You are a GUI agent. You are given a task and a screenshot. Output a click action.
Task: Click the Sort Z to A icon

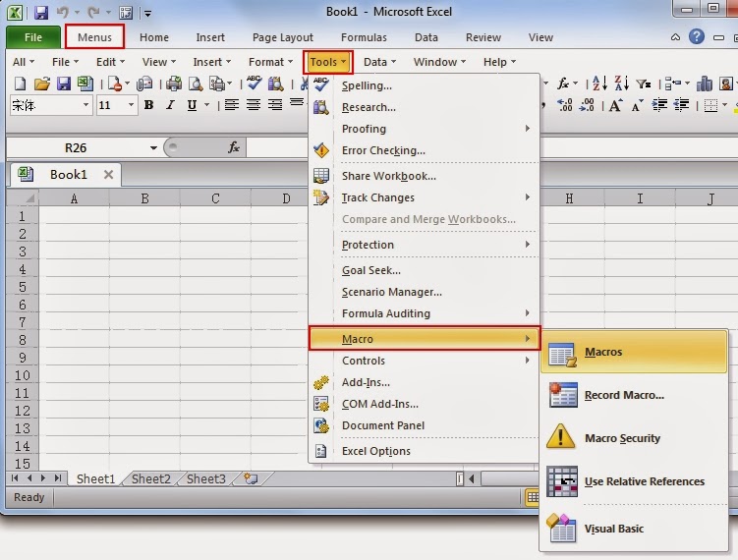(x=621, y=84)
